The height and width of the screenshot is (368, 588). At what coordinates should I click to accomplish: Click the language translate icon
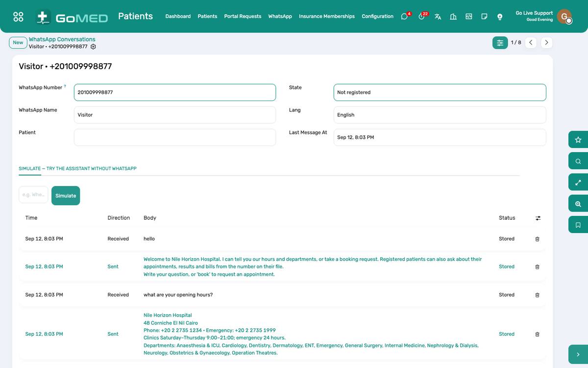438,16
